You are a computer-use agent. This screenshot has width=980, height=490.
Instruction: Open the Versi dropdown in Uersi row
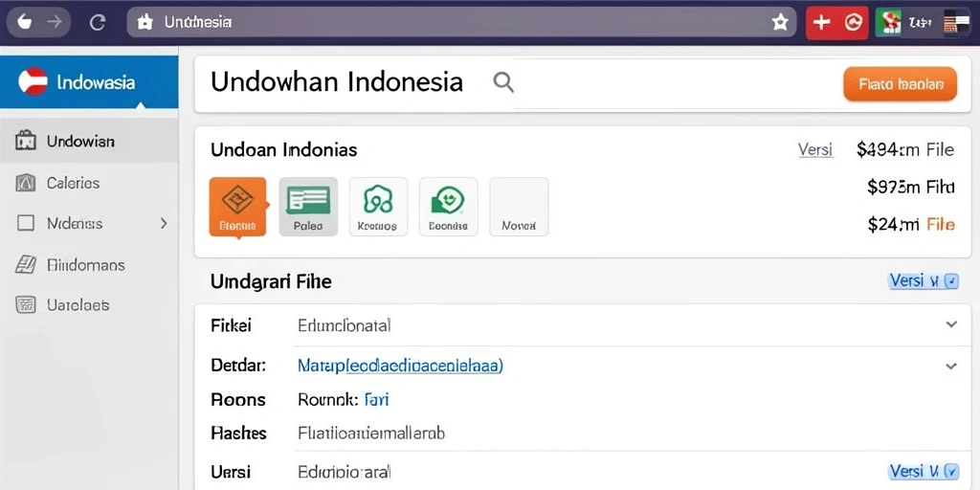click(x=924, y=471)
